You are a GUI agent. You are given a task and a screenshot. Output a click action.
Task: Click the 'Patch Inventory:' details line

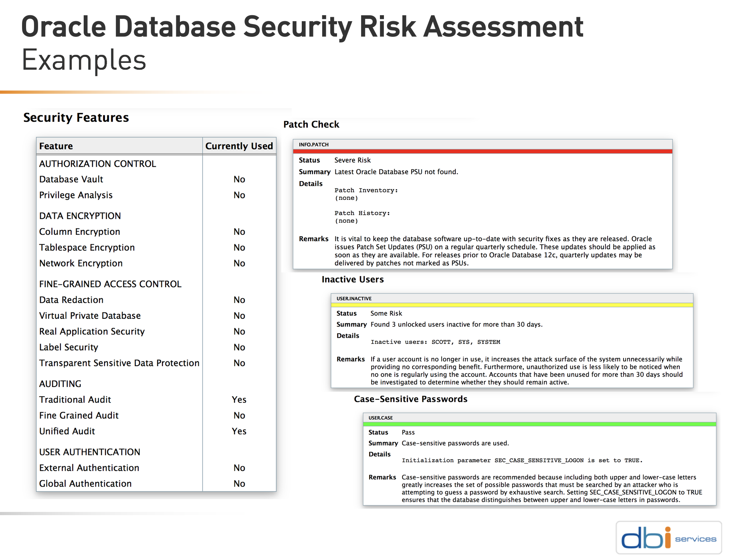click(x=366, y=190)
